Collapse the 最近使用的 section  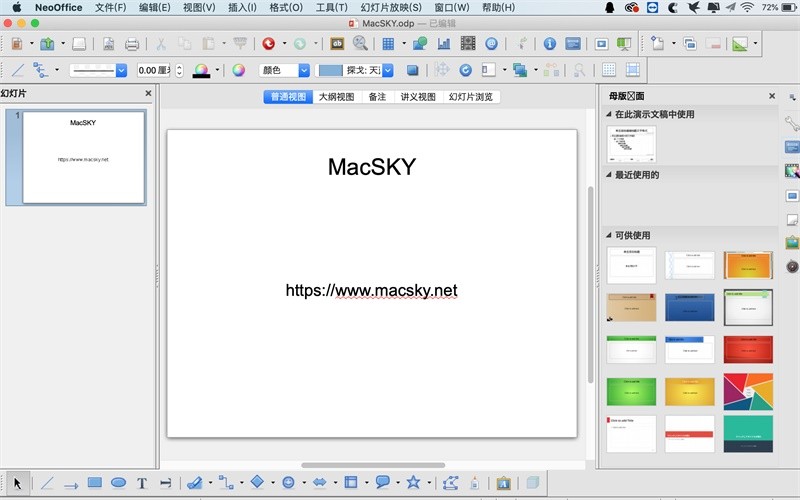tap(609, 174)
